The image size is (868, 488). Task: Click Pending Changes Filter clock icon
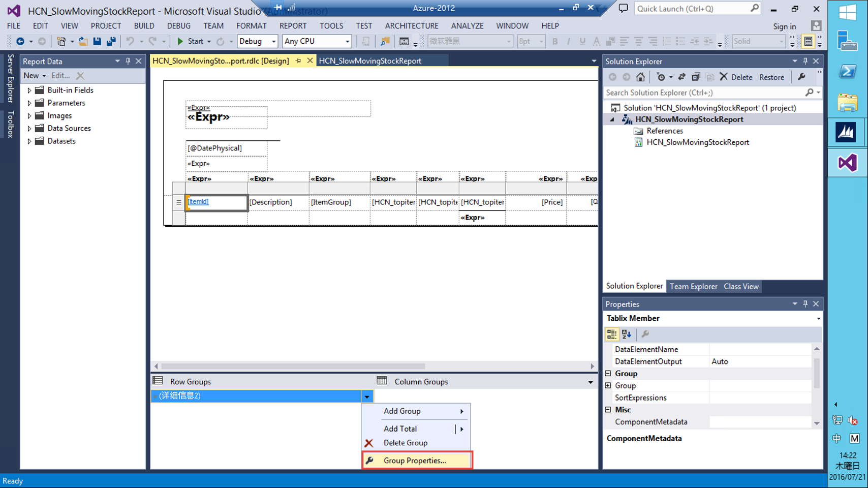[x=661, y=77]
